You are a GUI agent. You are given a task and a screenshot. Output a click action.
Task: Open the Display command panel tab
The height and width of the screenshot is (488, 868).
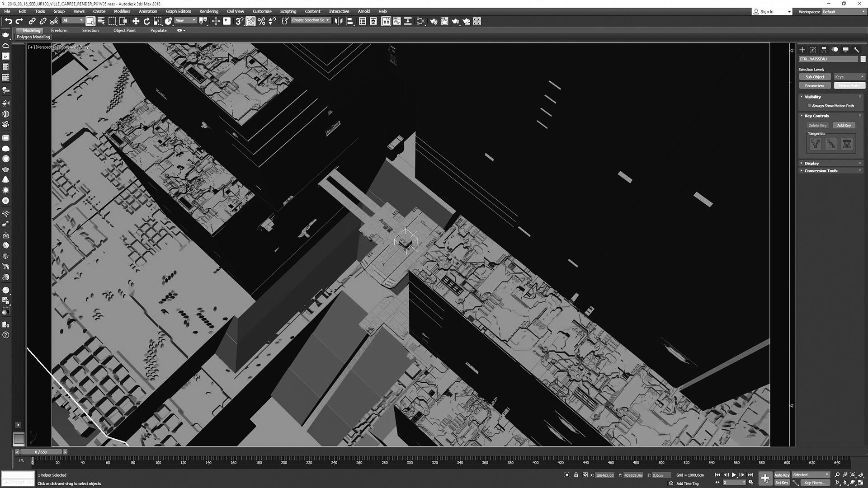845,50
